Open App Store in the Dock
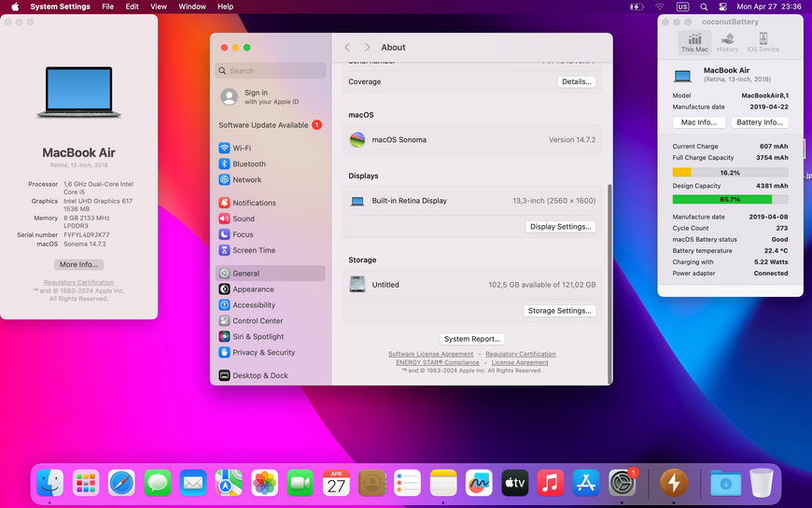The width and height of the screenshot is (812, 508). click(586, 483)
